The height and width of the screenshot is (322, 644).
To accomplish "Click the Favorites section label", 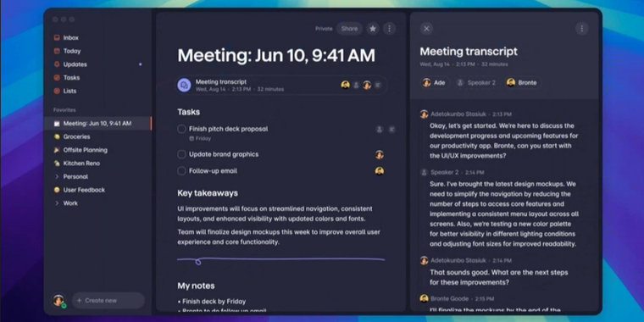I will (x=64, y=110).
